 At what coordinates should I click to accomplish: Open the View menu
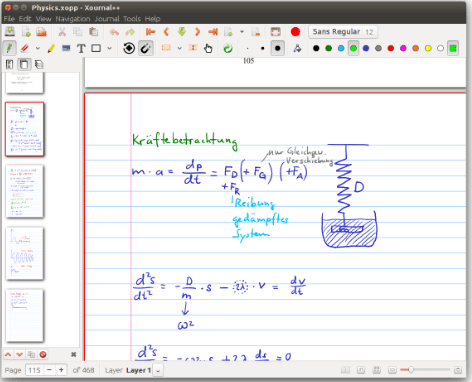(x=44, y=19)
